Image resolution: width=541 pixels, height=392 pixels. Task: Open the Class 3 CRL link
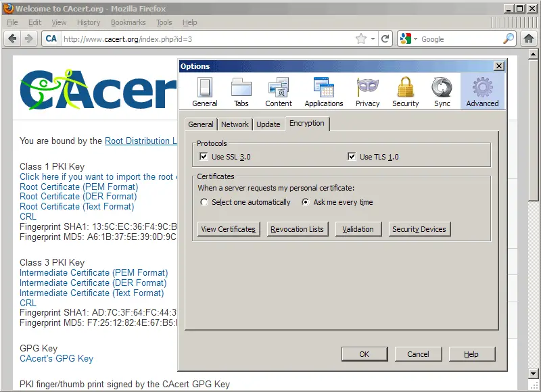(28, 303)
